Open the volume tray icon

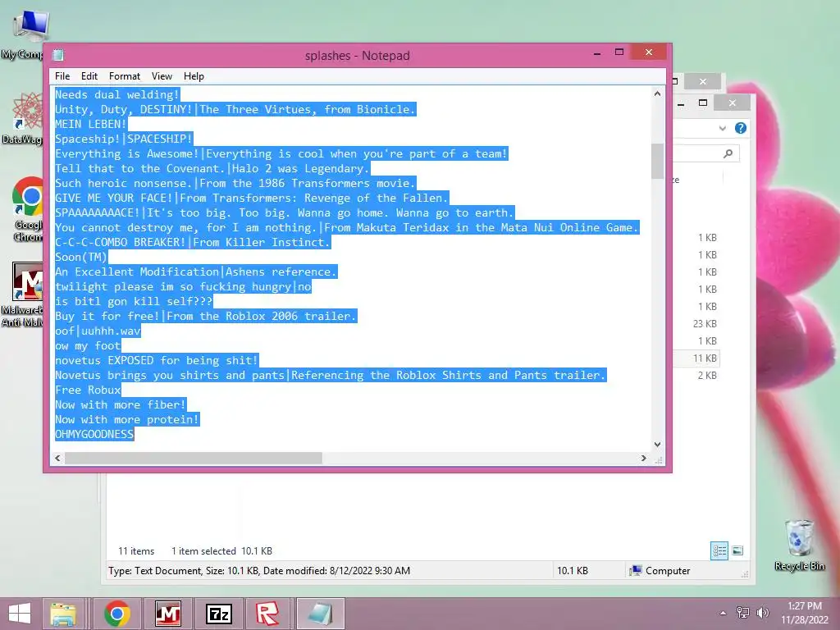coord(762,612)
